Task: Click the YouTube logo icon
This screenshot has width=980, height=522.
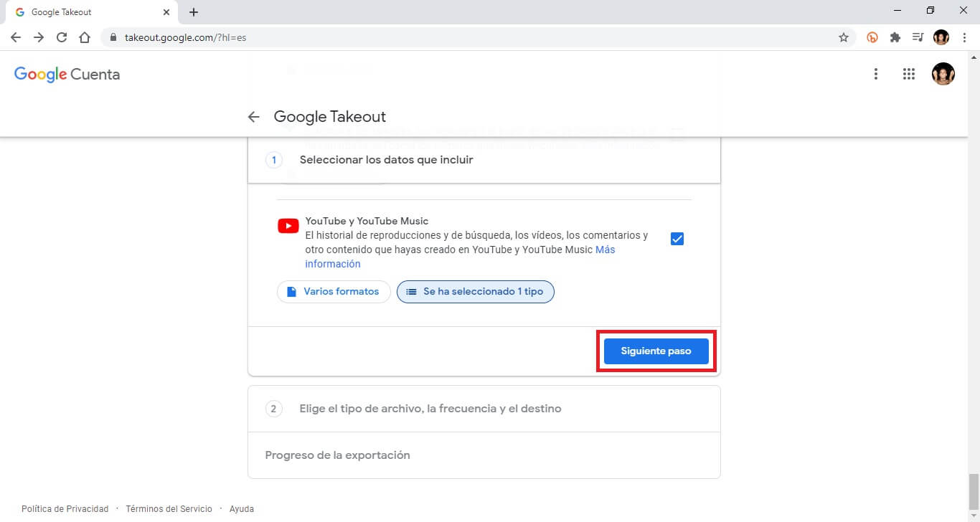Action: pos(288,227)
